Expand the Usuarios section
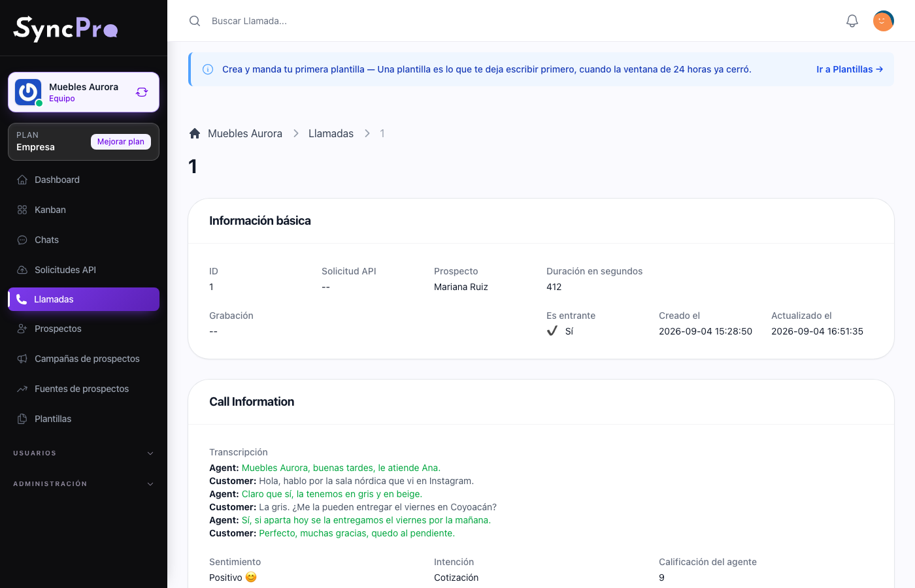The height and width of the screenshot is (588, 915). click(84, 453)
